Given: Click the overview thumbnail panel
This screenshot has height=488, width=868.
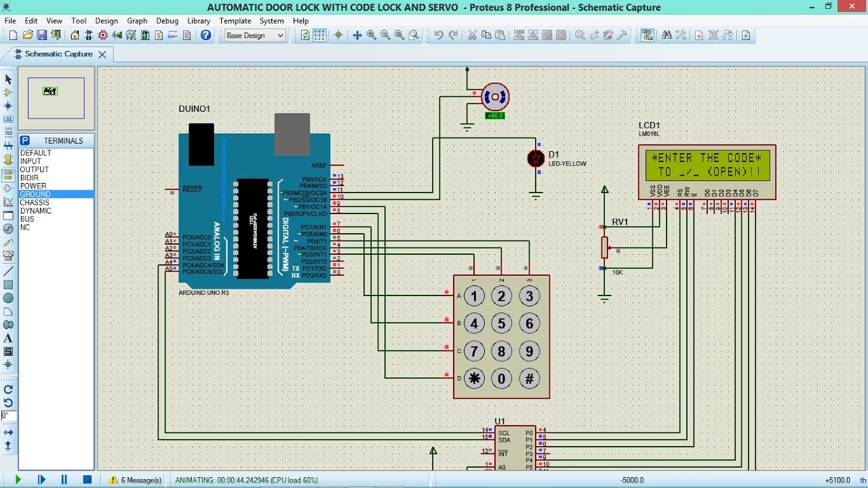Looking at the screenshot, I should point(56,98).
